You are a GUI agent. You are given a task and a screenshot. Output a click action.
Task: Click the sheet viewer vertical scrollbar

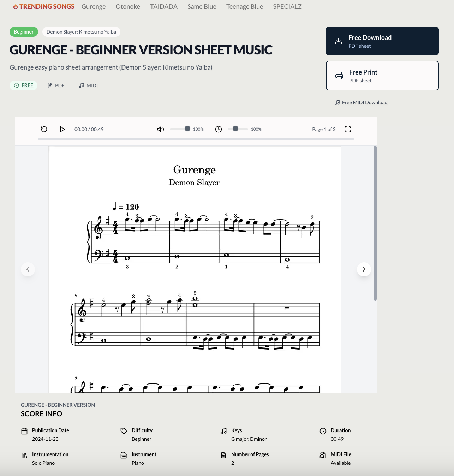(375, 223)
